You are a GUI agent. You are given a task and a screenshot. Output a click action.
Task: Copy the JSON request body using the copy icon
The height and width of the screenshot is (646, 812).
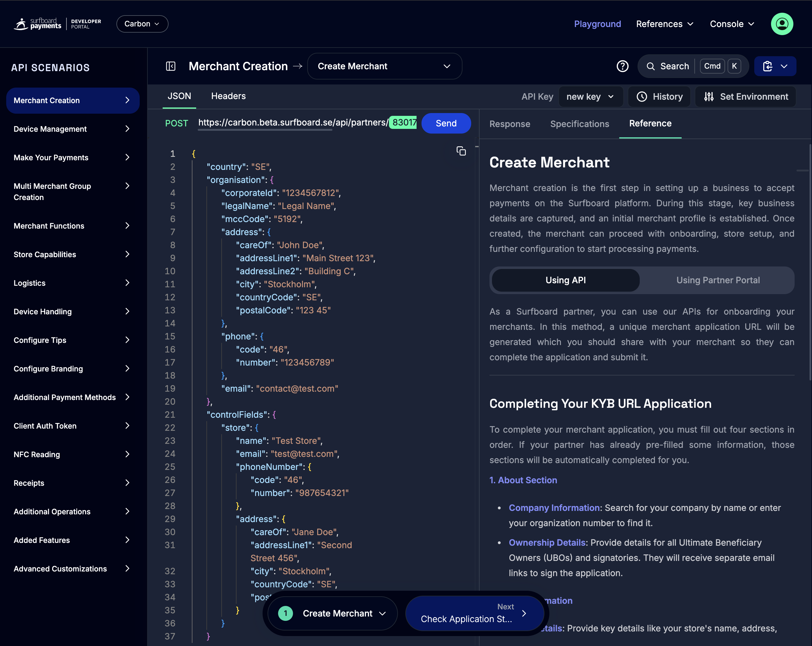click(x=461, y=151)
